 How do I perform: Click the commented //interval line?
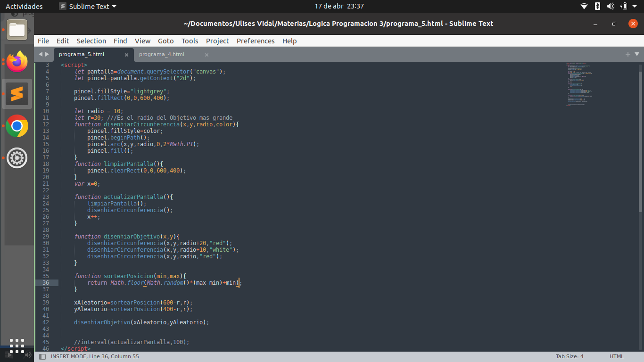pos(132,342)
